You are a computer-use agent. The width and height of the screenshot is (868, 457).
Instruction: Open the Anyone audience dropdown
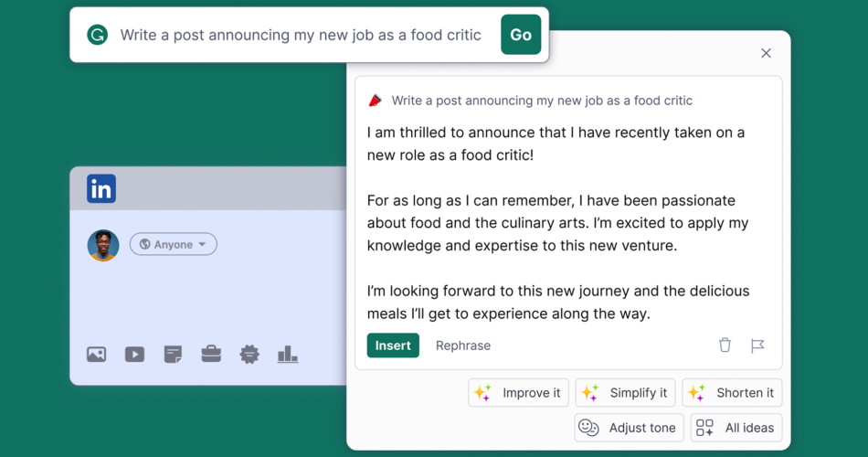pos(174,244)
